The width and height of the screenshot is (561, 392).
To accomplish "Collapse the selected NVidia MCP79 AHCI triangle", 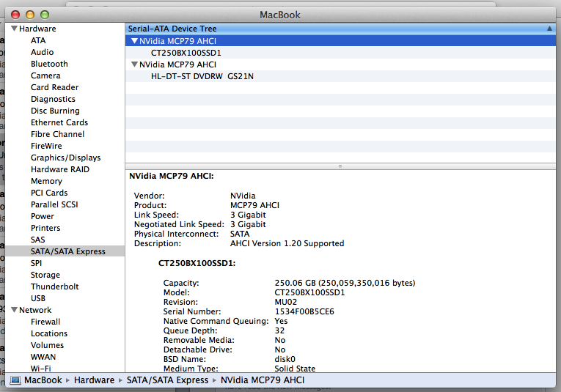I will point(134,41).
